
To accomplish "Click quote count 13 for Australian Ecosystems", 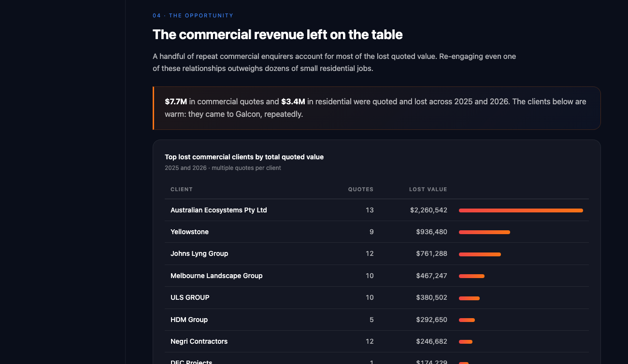I will click(x=370, y=210).
